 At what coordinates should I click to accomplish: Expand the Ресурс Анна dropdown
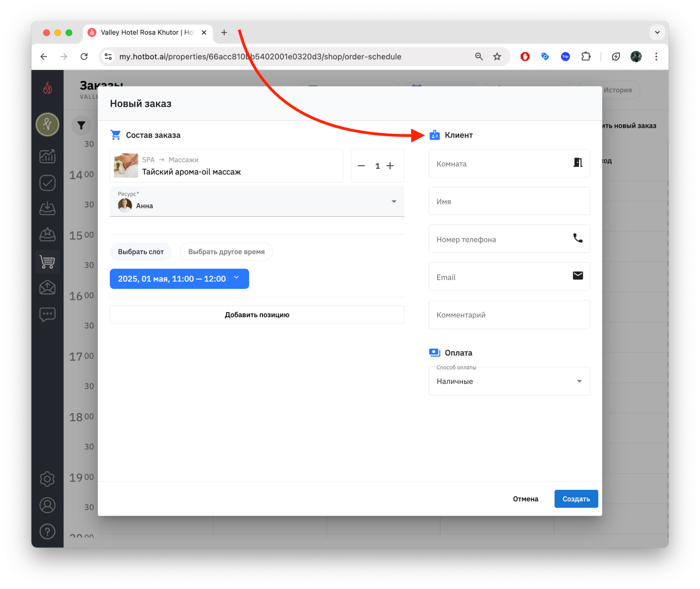257,202
